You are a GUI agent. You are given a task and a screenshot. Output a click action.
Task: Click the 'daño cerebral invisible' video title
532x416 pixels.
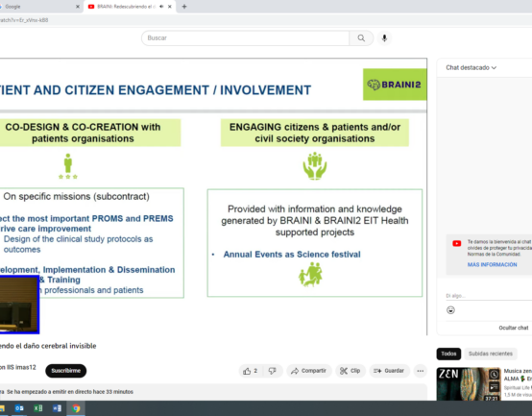coord(48,346)
